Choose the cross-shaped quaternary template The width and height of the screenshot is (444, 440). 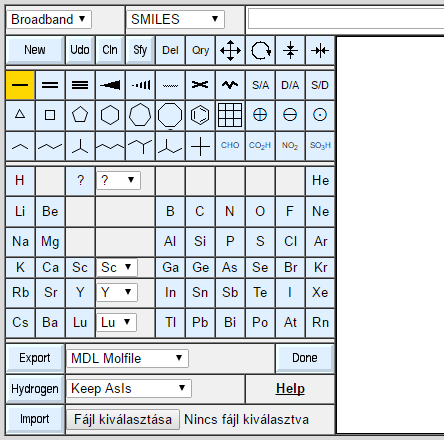tap(200, 146)
